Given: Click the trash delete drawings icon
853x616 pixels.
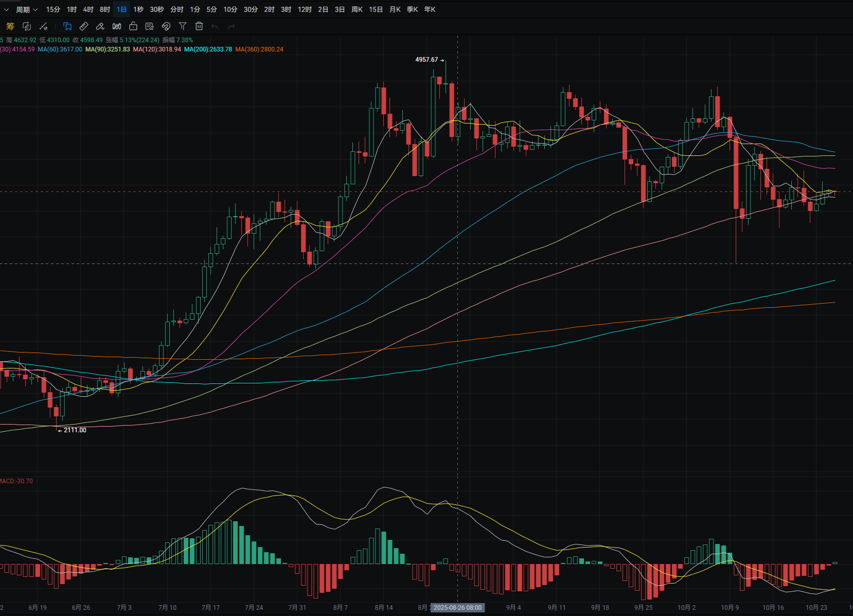Looking at the screenshot, I should coord(199,26).
